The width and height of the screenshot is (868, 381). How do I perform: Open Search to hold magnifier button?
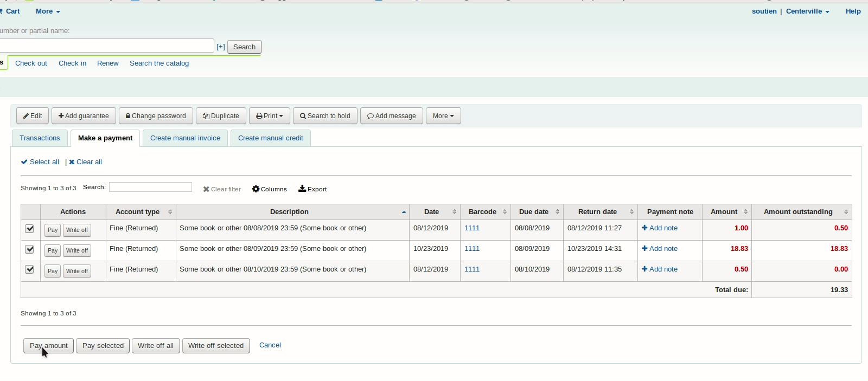[x=325, y=116]
